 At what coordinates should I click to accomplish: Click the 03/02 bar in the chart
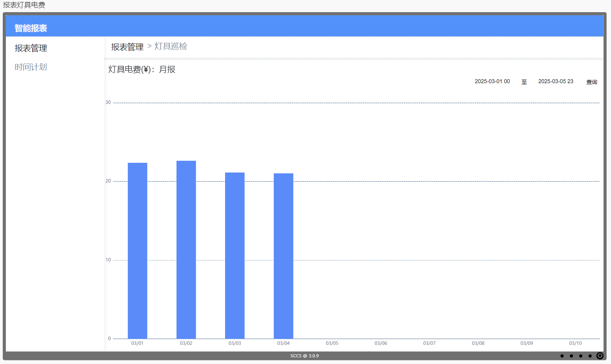[186, 249]
